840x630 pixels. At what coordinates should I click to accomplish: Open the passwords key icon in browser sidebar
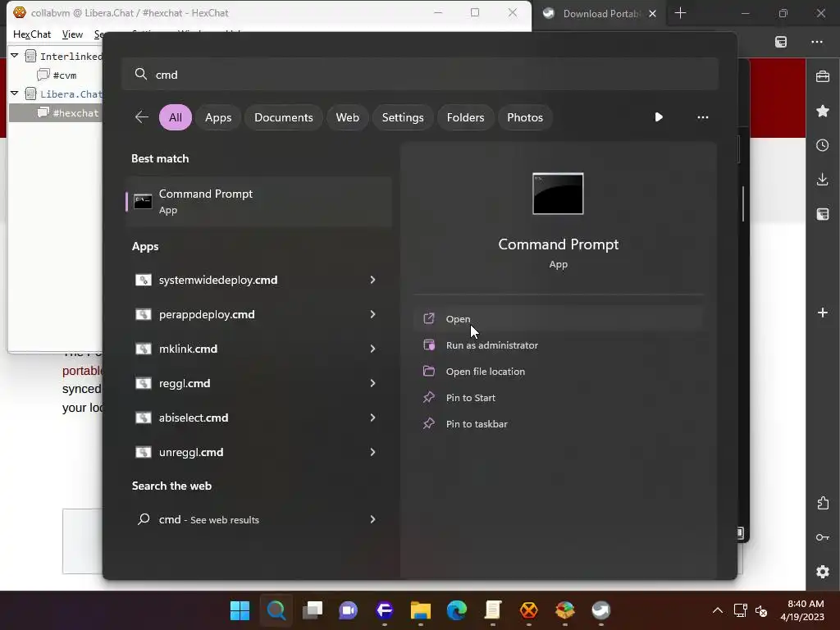click(822, 537)
